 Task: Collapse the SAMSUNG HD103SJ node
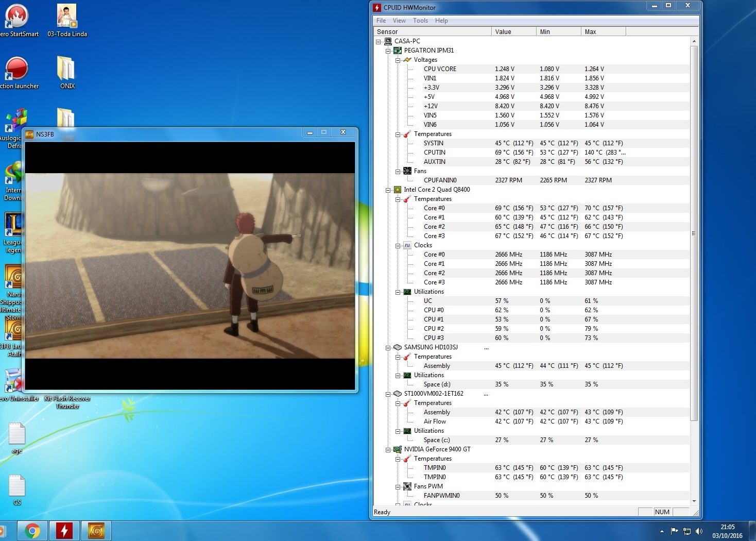[388, 348]
